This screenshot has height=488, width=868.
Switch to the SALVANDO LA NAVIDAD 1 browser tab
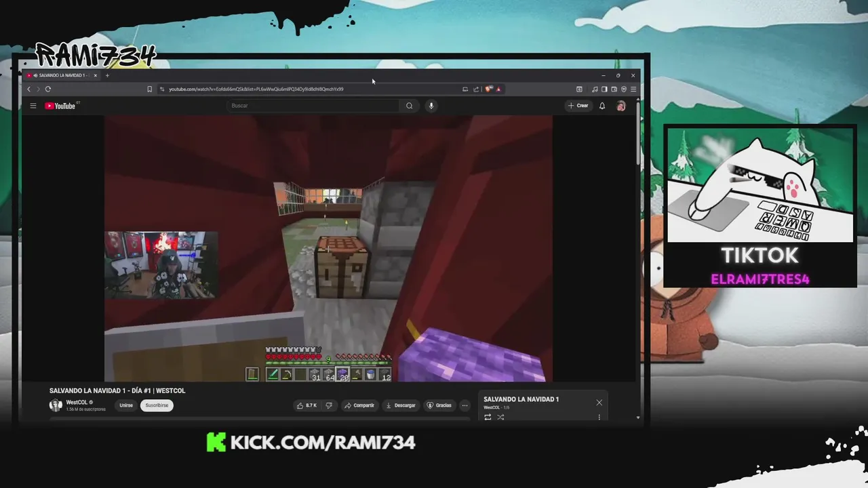pos(62,75)
